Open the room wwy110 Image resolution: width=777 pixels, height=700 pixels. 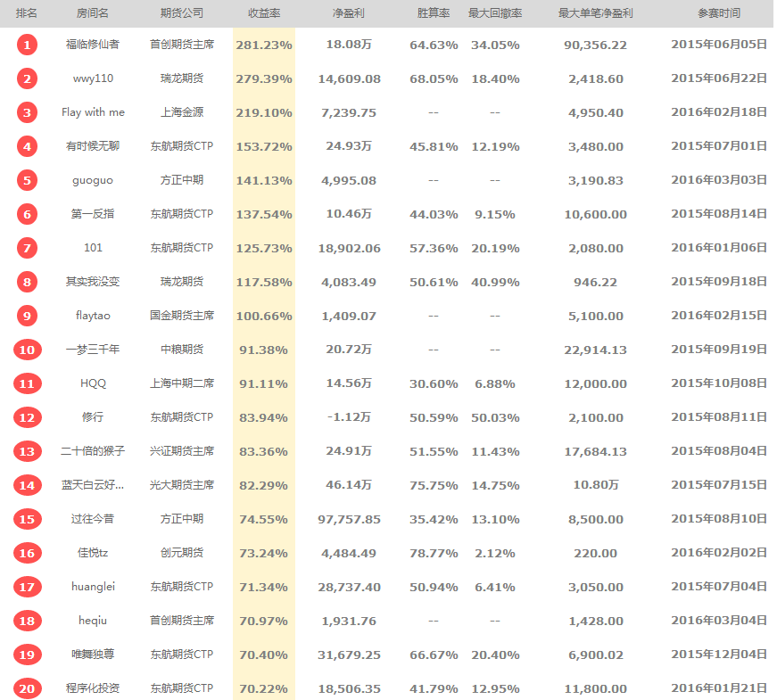coord(93,78)
